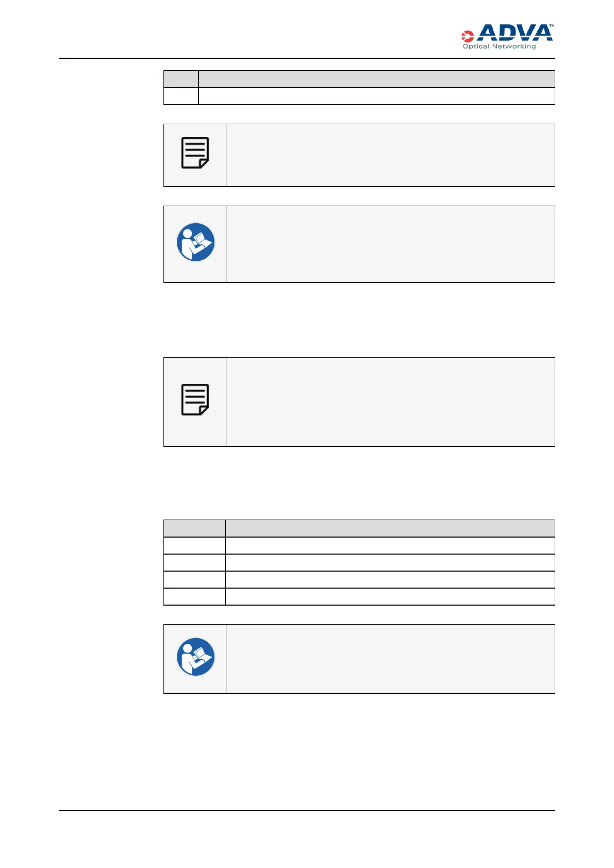Click the red arrow emblem beside ADVA
The width and height of the screenshot is (614, 868).
[x=467, y=36]
